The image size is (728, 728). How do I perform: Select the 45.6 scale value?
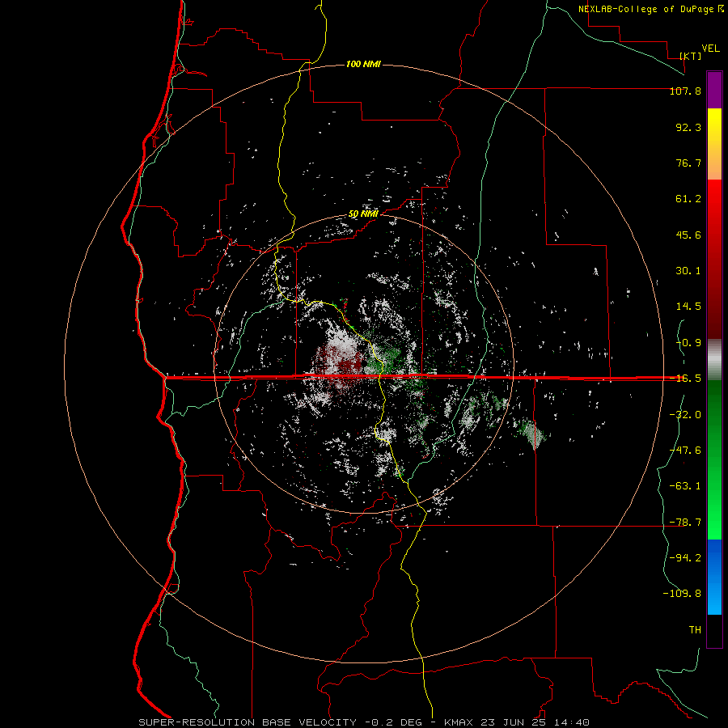pyautogui.click(x=688, y=235)
